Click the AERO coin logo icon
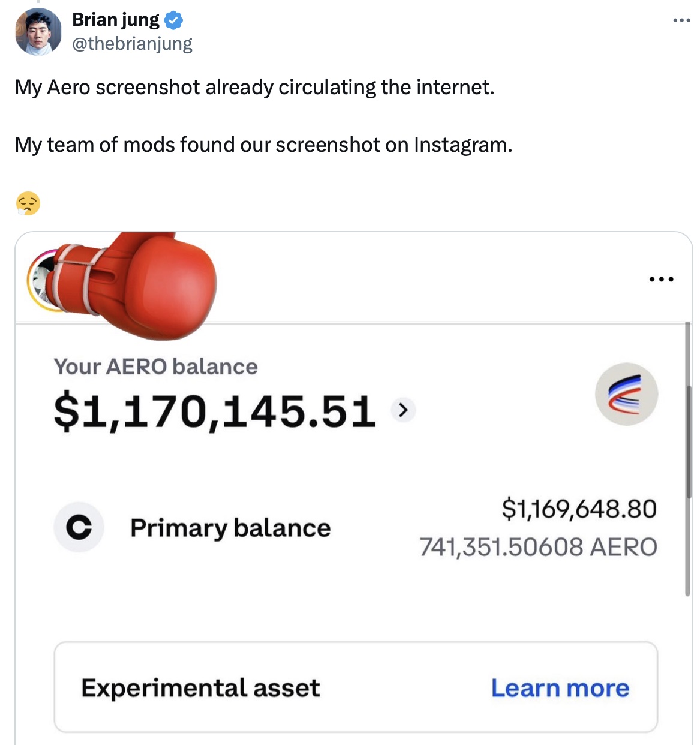 (x=626, y=394)
